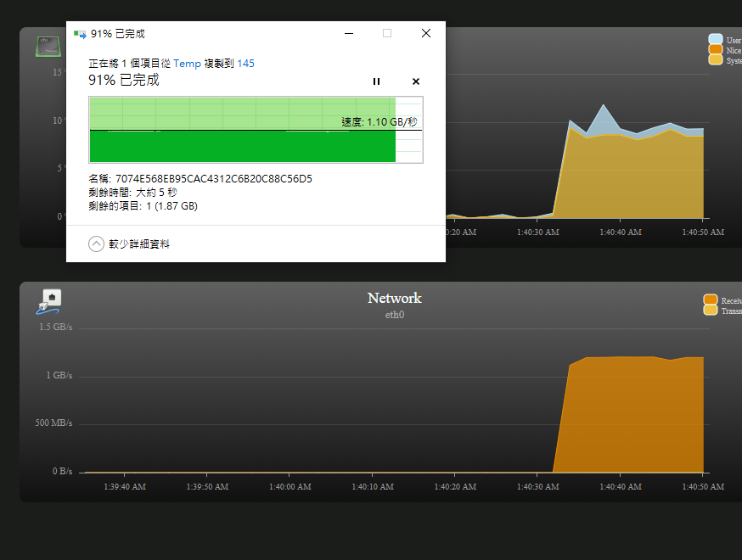
Task: Click the Network chart title
Action: [x=394, y=298]
